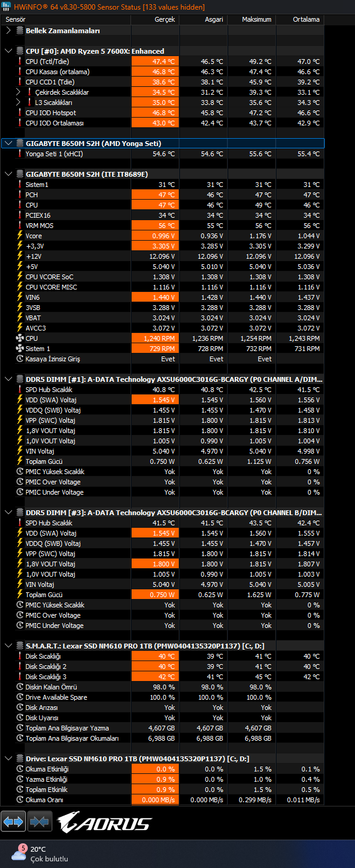Select the Sensör column header
Screen dimensions: 355x868
click(x=66, y=19)
